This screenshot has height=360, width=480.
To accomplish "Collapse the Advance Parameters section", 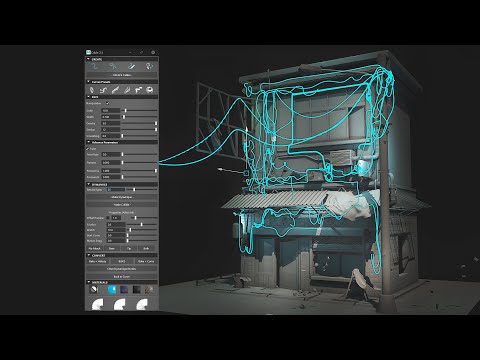I will point(88,142).
